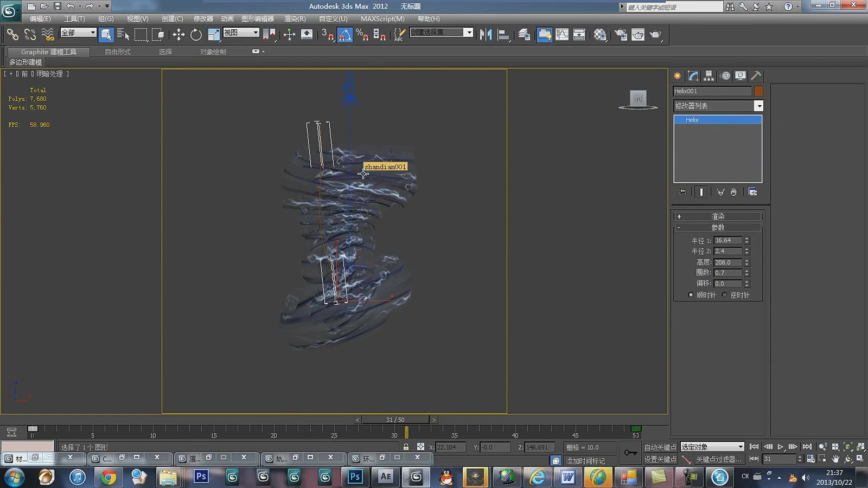Open the Utilities hammer panel
Screen dimensions: 868x488
pyautogui.click(x=756, y=76)
